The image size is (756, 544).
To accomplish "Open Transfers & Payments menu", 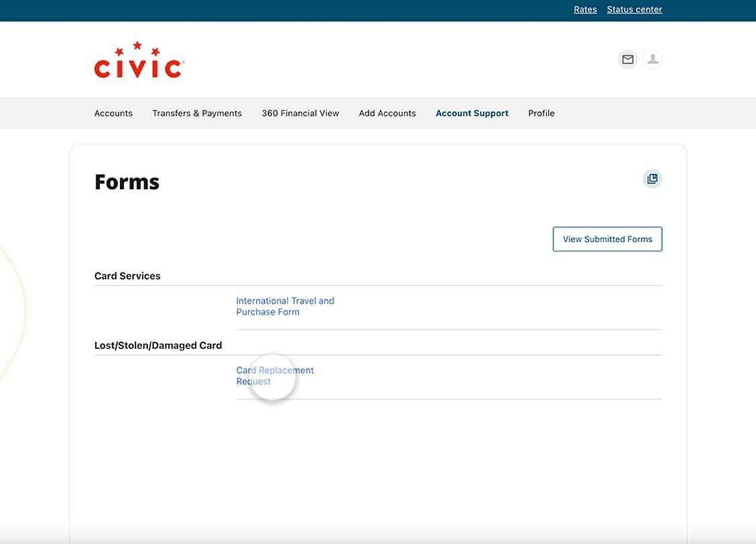I will pos(197,113).
